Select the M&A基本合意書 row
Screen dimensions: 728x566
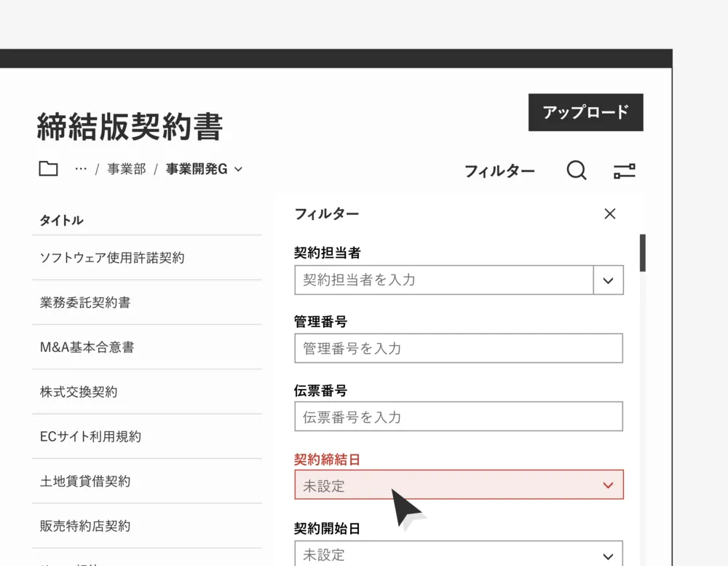pyautogui.click(x=87, y=347)
